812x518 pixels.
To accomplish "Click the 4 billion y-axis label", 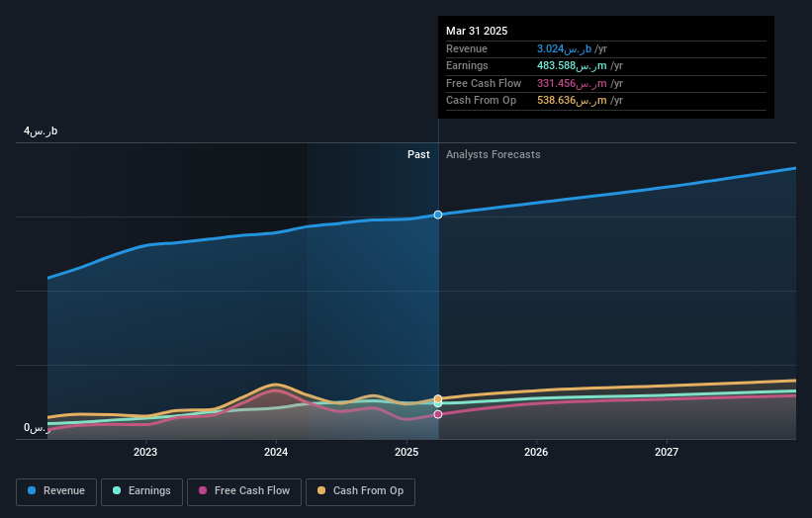I will point(41,130).
